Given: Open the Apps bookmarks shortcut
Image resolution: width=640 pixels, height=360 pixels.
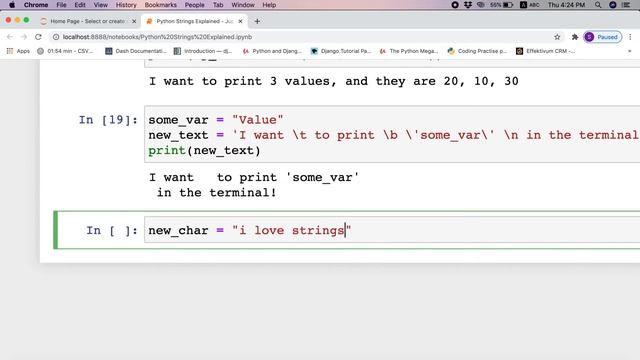Looking at the screenshot, I should 18,51.
